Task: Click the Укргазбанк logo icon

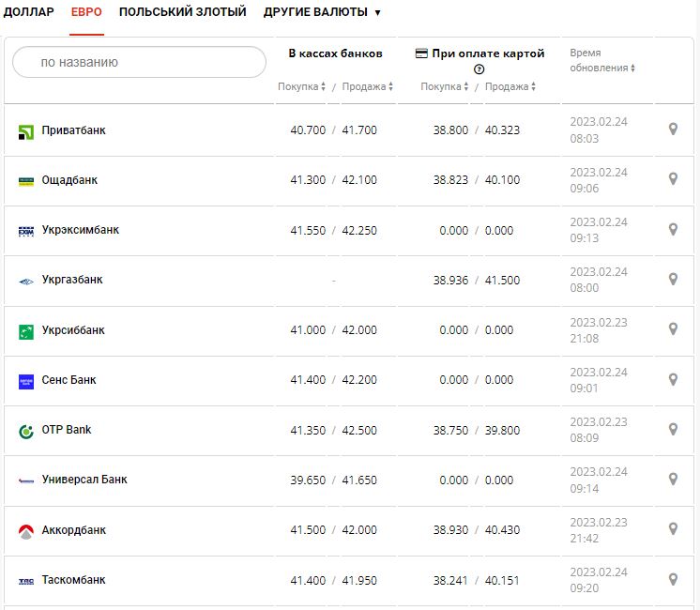Action: tap(26, 281)
